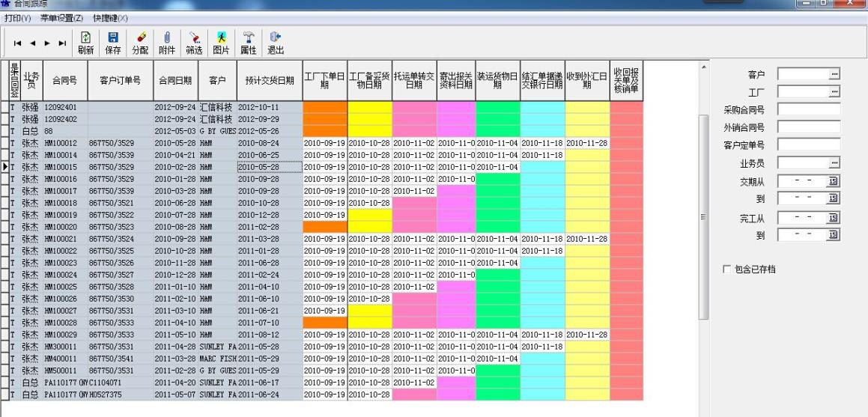
Task: Open the 属性 properties tool
Action: tap(248, 43)
